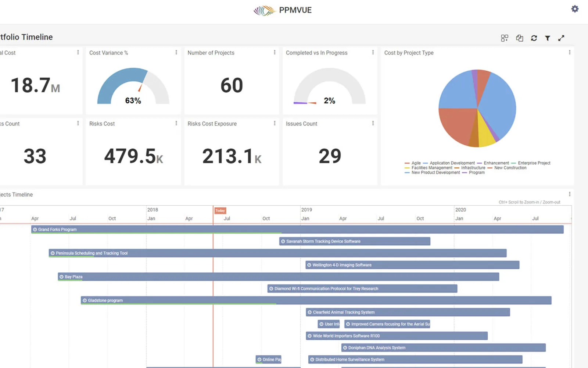Toggle Enterprise Project legend entry
The image size is (588, 368).
531,163
